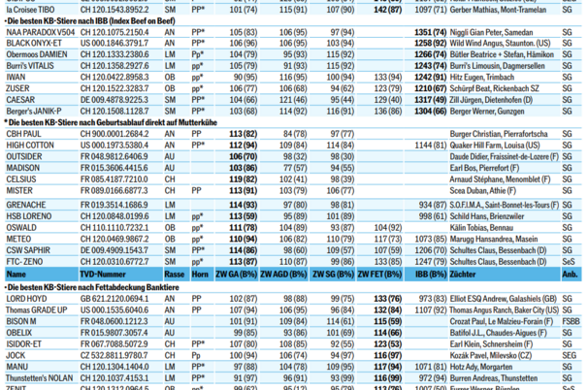588x390 pixels.
Task: Click the OBELIX bull name
Action: (19, 333)
